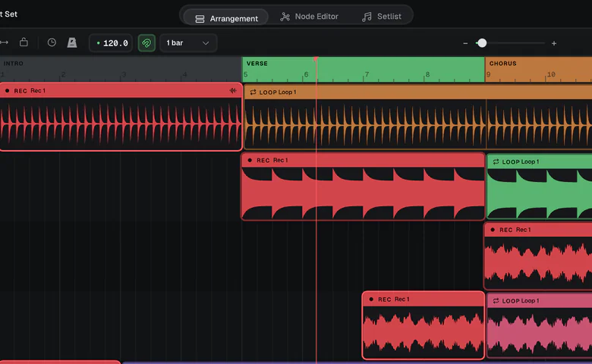Click the clock icon in toolbar
Image resolution: width=592 pixels, height=364 pixels.
point(52,42)
